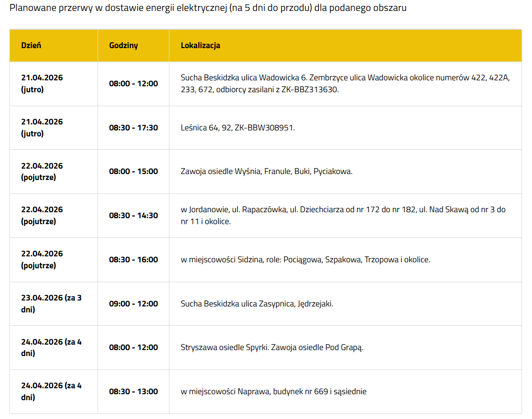
Task: Click the 09:00 - 12:00 hours cell
Action: pos(133,304)
